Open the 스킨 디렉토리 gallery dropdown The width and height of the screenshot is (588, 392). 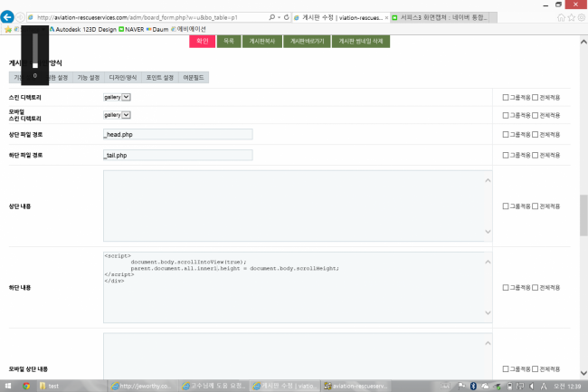point(117,97)
